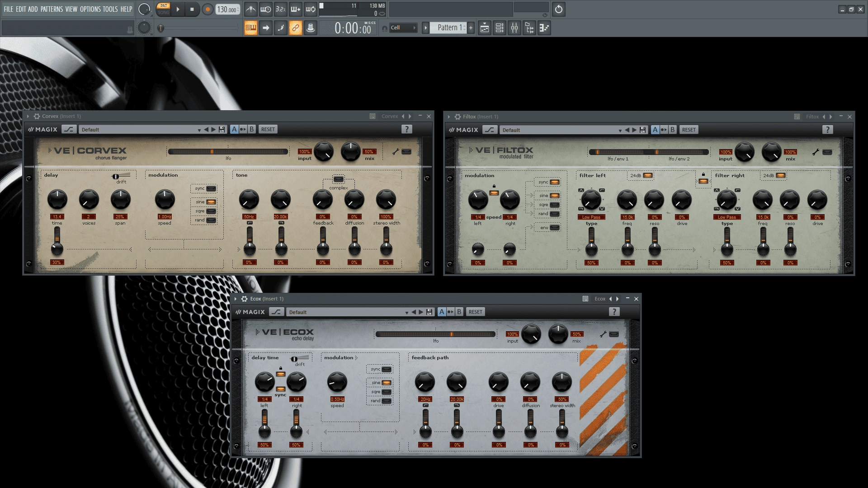Click the help question mark in Corvex
868x488 pixels.
coord(407,129)
